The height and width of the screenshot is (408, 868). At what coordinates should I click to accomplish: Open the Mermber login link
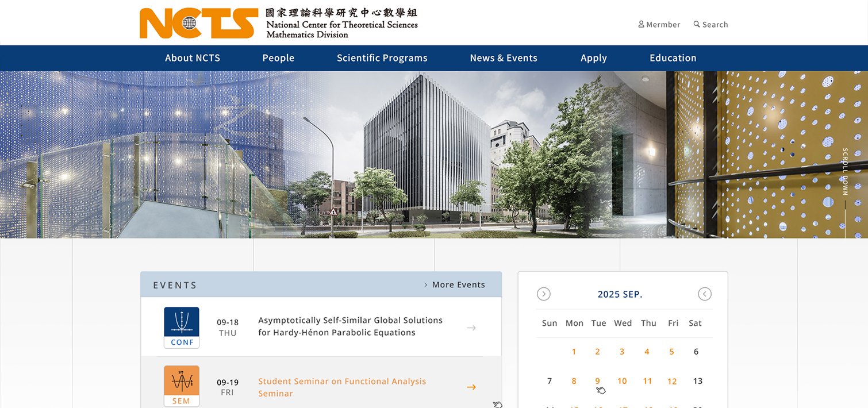pyautogui.click(x=659, y=25)
